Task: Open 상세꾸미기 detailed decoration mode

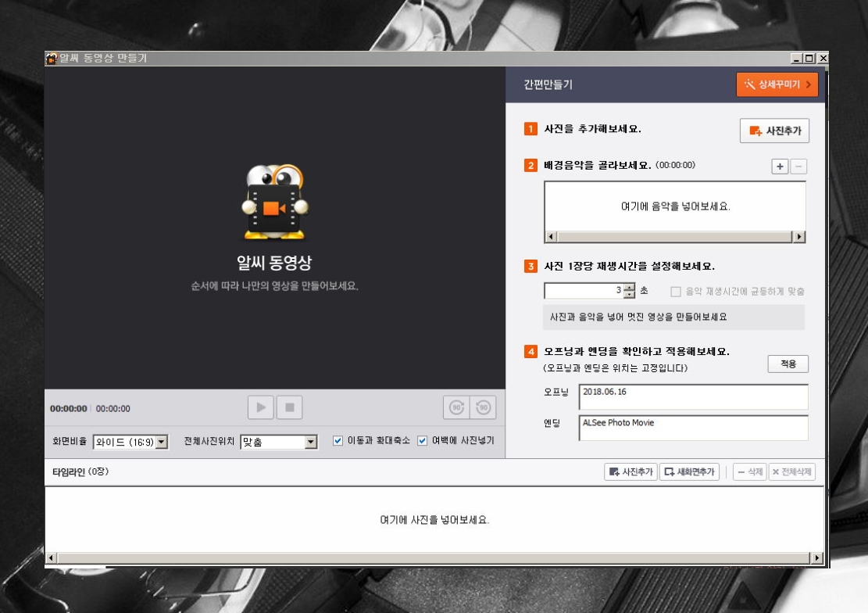Action: click(x=777, y=84)
